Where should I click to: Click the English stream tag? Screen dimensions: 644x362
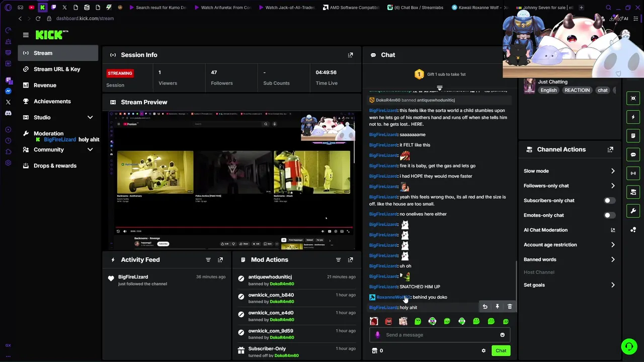(548, 90)
